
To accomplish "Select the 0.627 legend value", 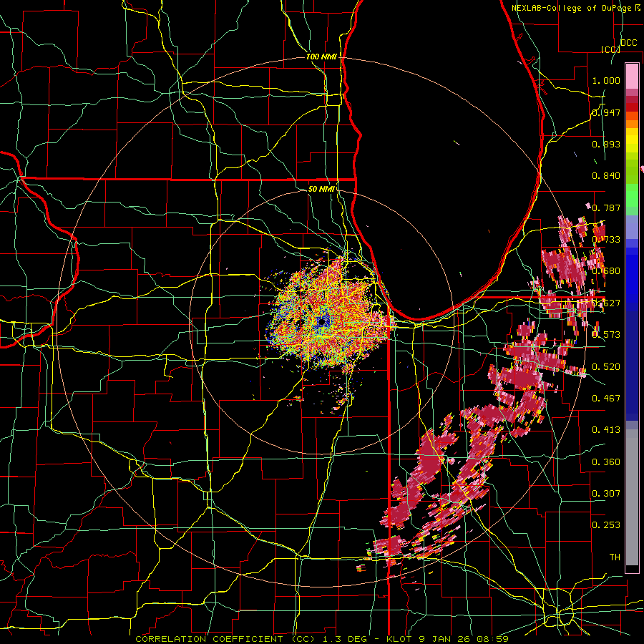I will tap(606, 303).
